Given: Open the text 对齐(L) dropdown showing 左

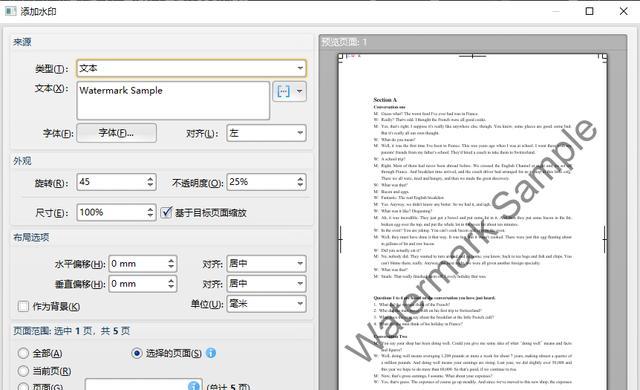Looking at the screenshot, I should [x=266, y=133].
